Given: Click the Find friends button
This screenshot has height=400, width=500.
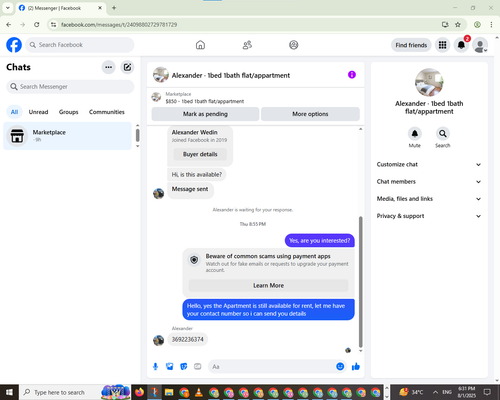Looking at the screenshot, I should [x=411, y=45].
